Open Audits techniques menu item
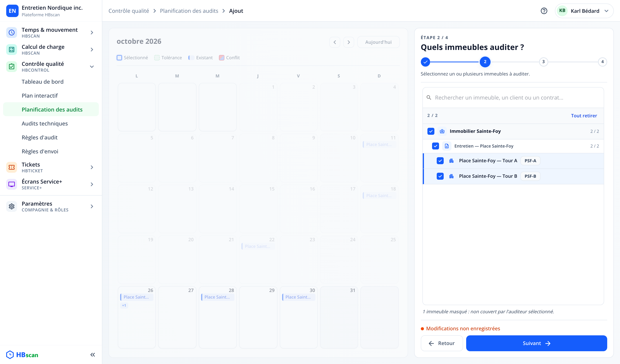 tap(51, 124)
